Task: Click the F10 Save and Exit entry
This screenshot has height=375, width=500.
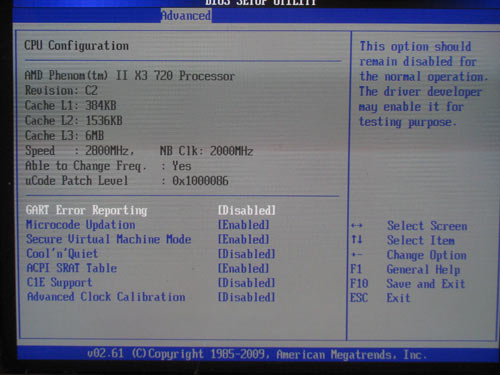Action: pos(407,284)
